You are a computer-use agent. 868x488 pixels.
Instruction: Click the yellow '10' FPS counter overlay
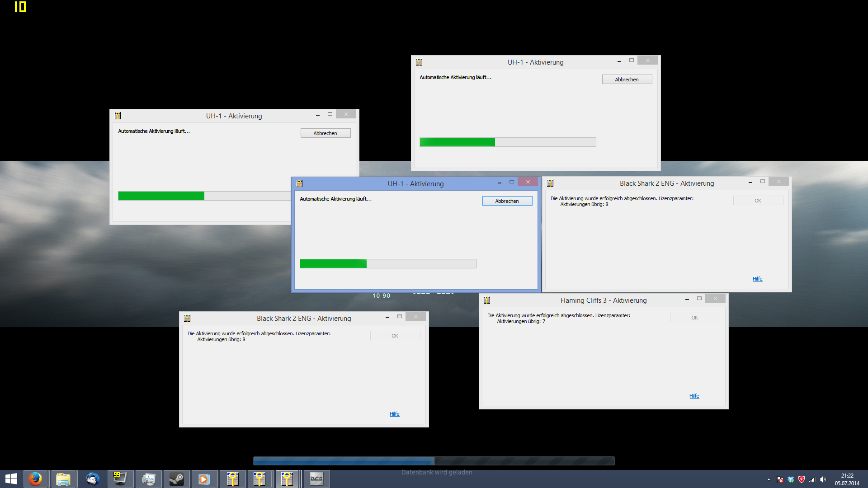pyautogui.click(x=20, y=7)
